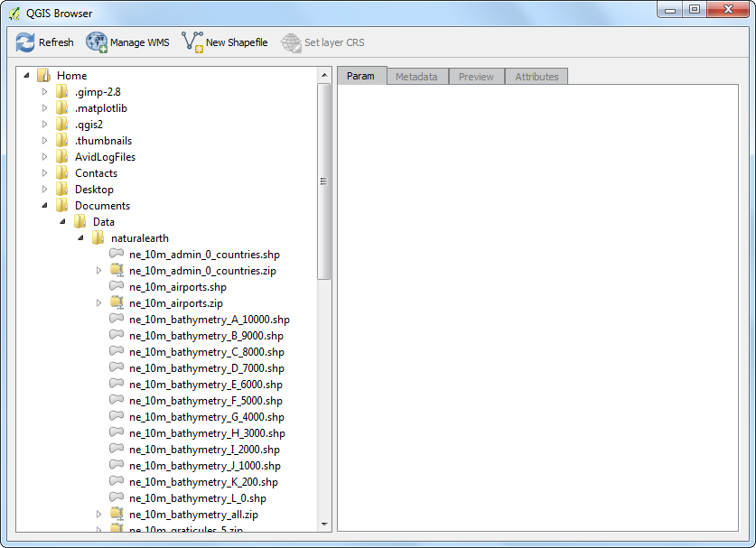Click the Manage WMS button label
756x548 pixels.
(x=140, y=42)
